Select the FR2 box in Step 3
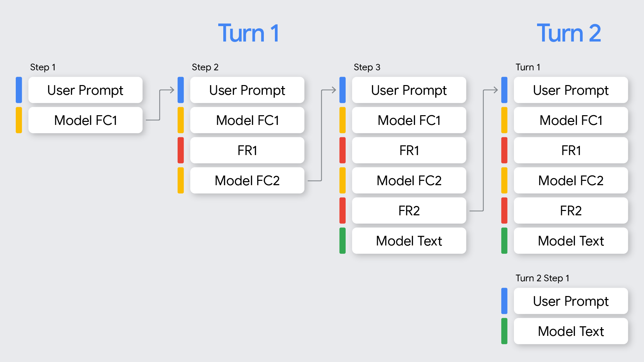This screenshot has width=644, height=362. 409,211
